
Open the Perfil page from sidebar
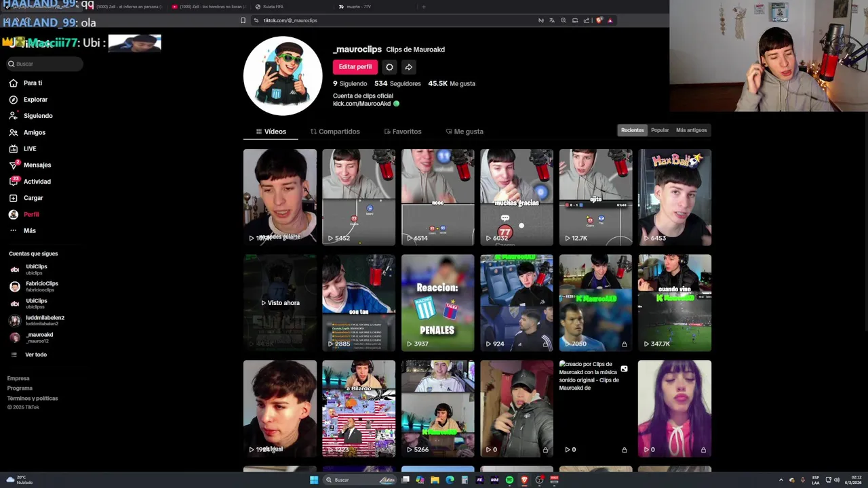24,214
